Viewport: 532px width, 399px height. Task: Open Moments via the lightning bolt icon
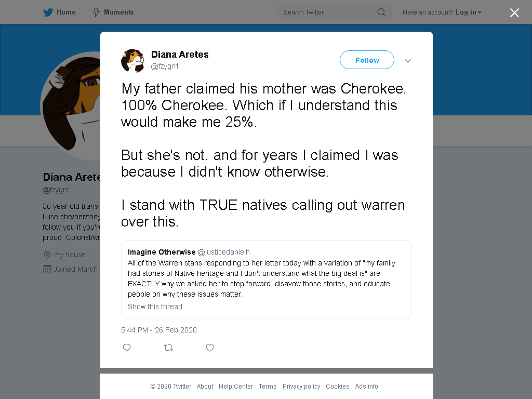pos(96,12)
